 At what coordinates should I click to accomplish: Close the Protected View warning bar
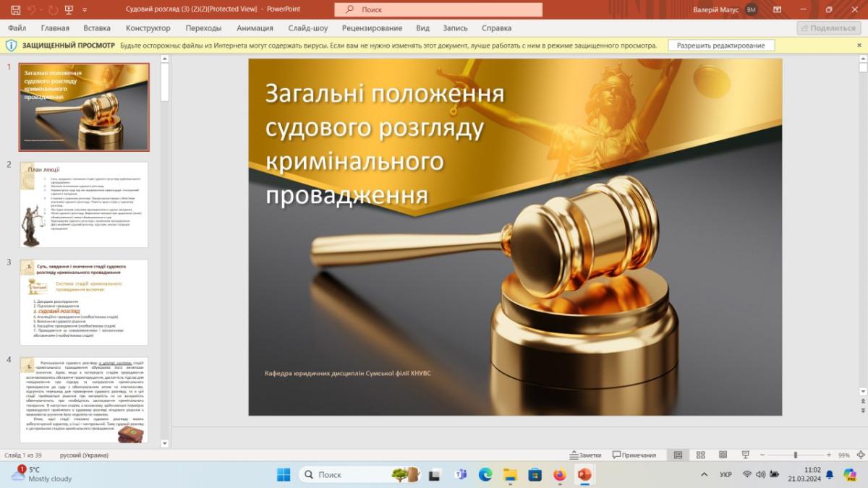[x=859, y=45]
